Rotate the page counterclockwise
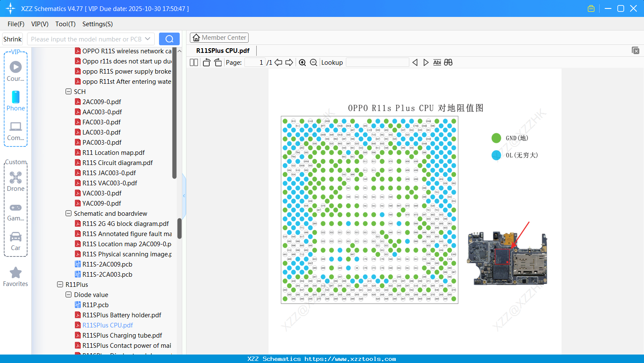Image resolution: width=644 pixels, height=363 pixels. tap(206, 62)
